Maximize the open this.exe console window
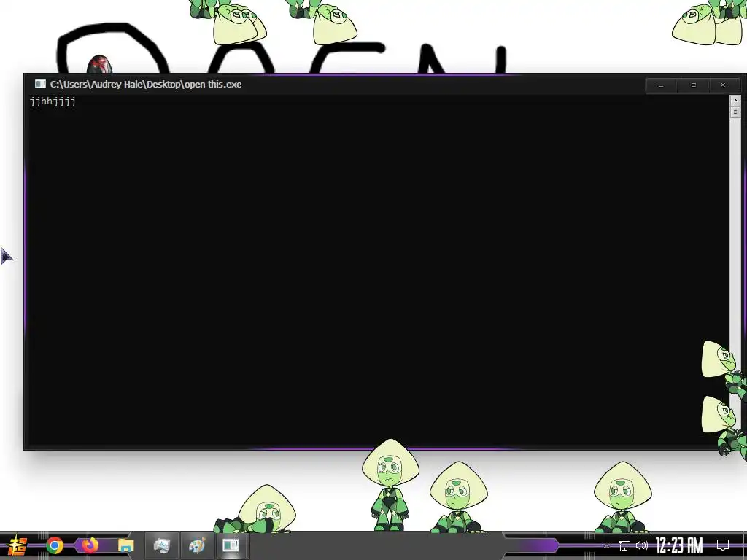The width and height of the screenshot is (747, 560). 693,85
